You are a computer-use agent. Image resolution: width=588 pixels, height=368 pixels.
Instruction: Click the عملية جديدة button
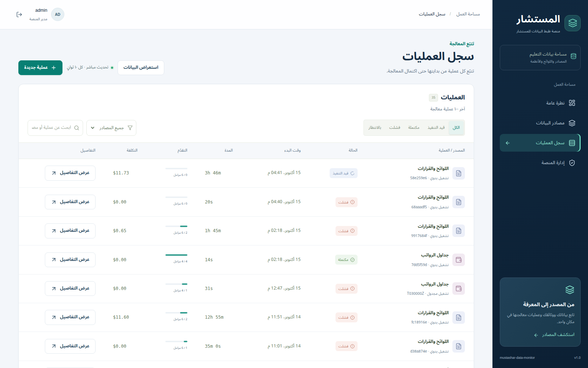tap(40, 68)
